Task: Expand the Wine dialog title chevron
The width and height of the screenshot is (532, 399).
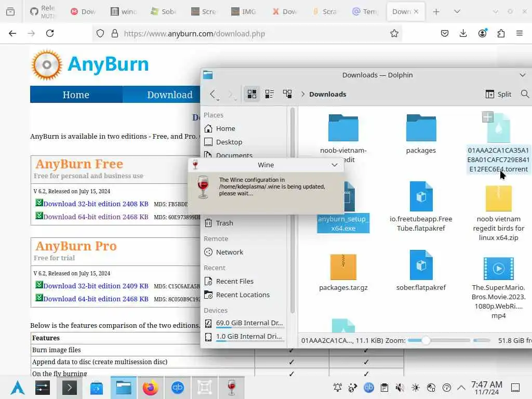Action: tap(335, 165)
